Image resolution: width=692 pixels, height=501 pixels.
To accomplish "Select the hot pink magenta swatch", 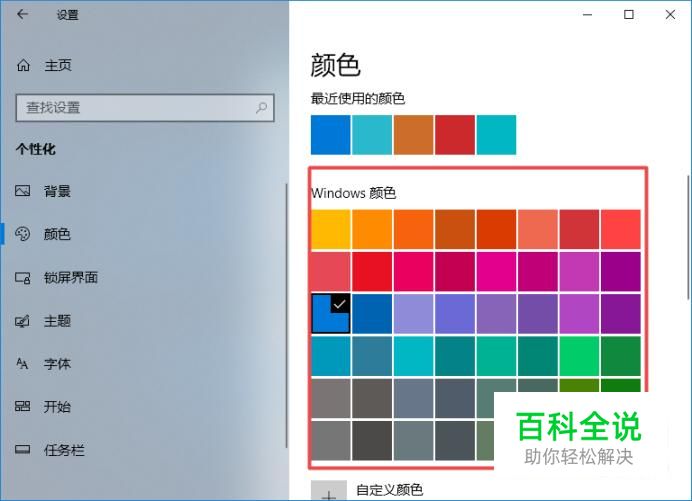I will coord(496,271).
